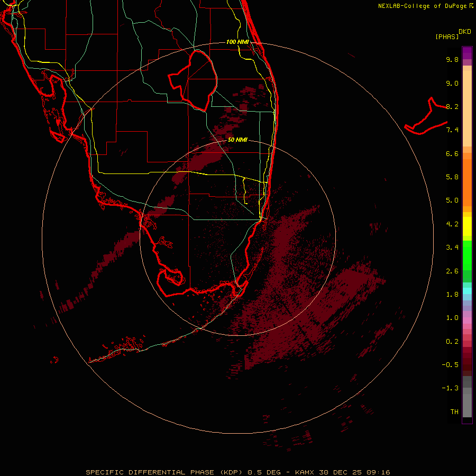This screenshot has width=476, height=476.
Task: Click the 3.4 value on the color scale
Action: [452, 248]
